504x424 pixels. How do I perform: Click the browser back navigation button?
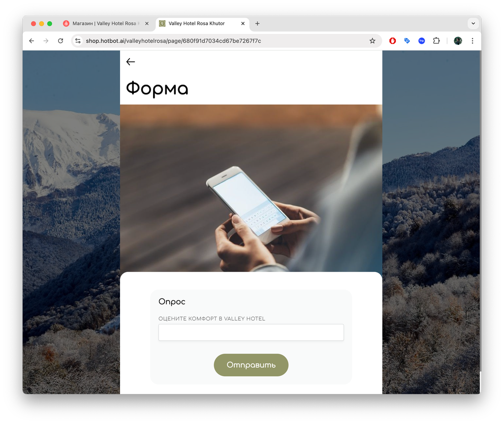31,41
